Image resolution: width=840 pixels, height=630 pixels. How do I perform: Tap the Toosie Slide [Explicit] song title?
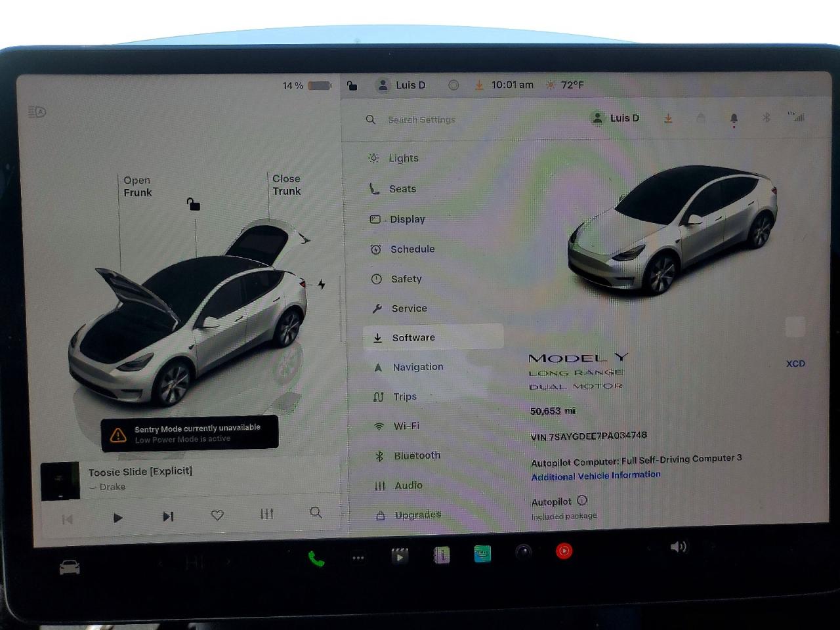pos(140,471)
